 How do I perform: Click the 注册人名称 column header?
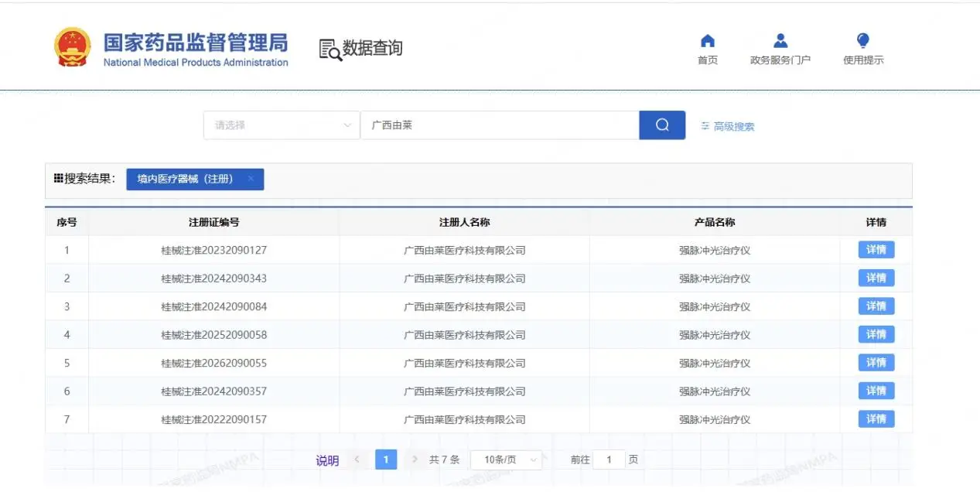point(465,222)
